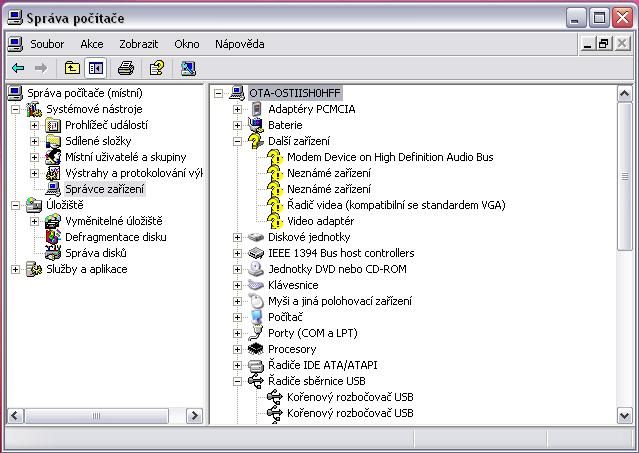The width and height of the screenshot is (639, 453).
Task: Click the Porty (COM a LPT) plug icon
Action: (256, 333)
